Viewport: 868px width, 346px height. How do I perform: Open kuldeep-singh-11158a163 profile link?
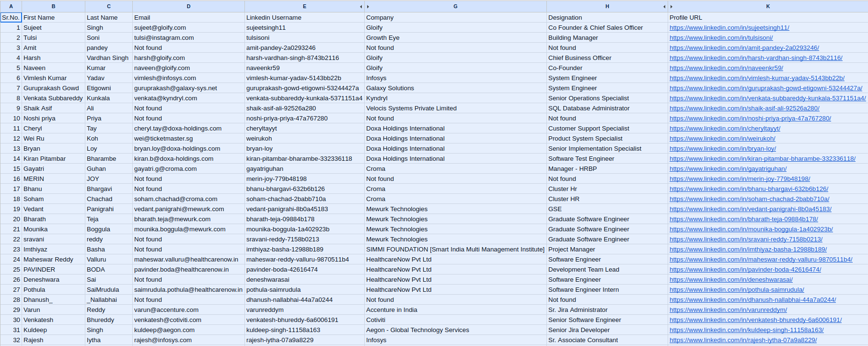coord(746,330)
